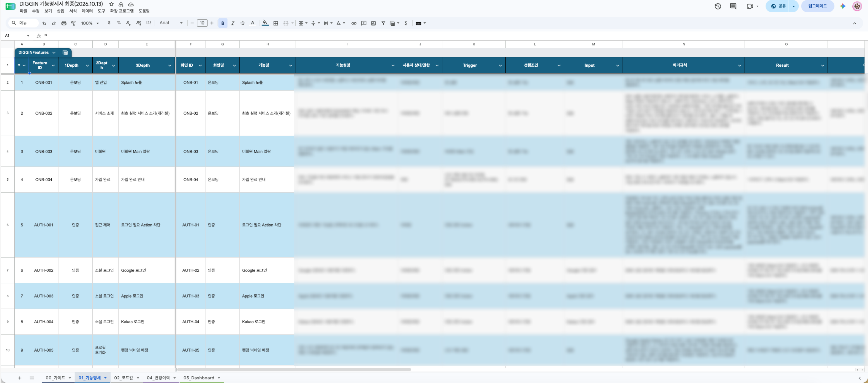Expand the Trigger column filter dropdown
The height and width of the screenshot is (383, 868).
[x=500, y=66]
